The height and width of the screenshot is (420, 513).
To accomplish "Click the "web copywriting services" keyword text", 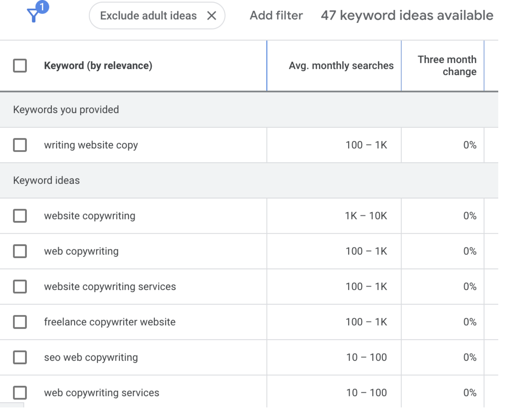I will click(101, 393).
